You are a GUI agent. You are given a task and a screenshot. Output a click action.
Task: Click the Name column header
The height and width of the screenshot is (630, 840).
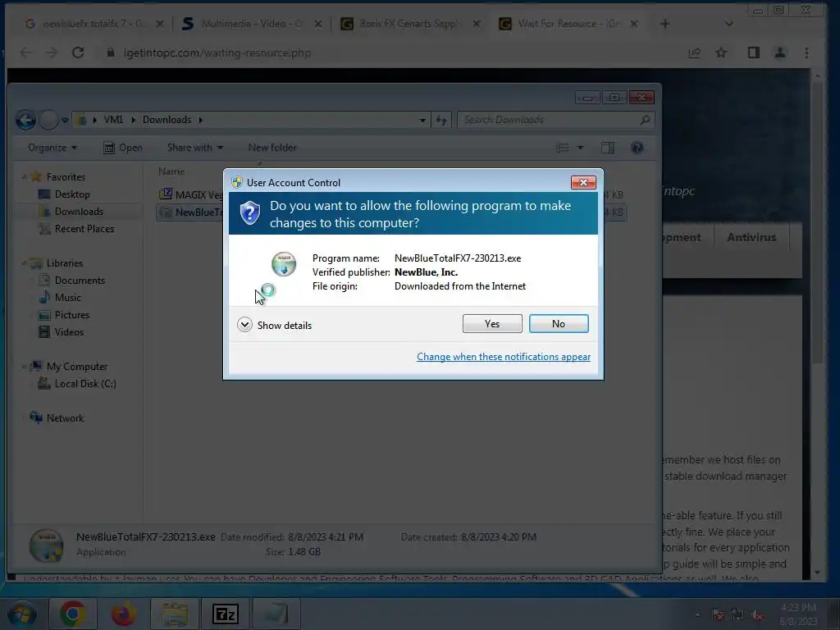(171, 171)
